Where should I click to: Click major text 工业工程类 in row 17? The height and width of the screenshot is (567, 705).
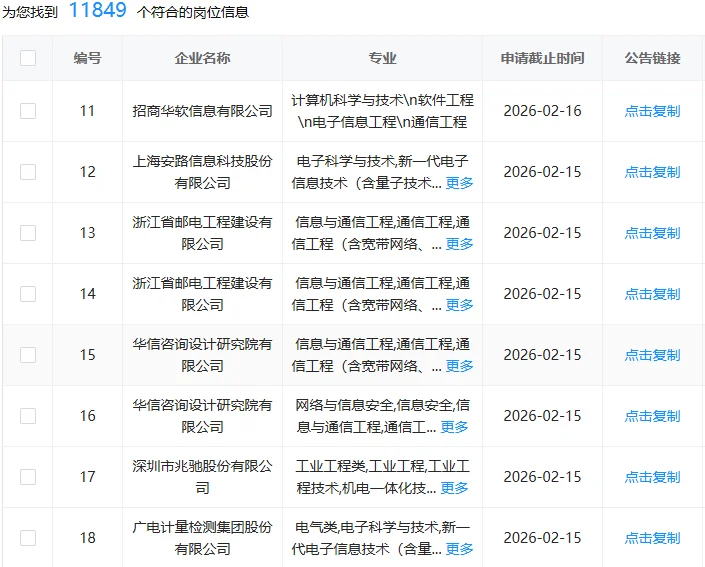pos(330,466)
